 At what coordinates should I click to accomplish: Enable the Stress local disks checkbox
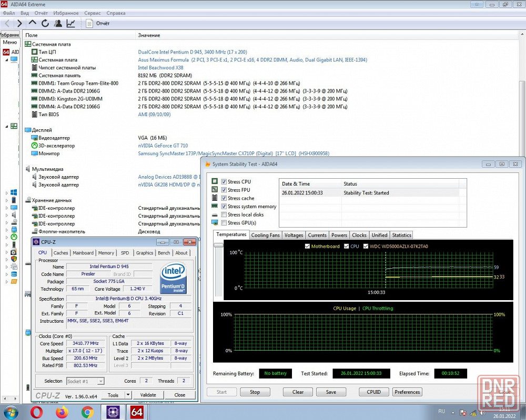click(224, 214)
